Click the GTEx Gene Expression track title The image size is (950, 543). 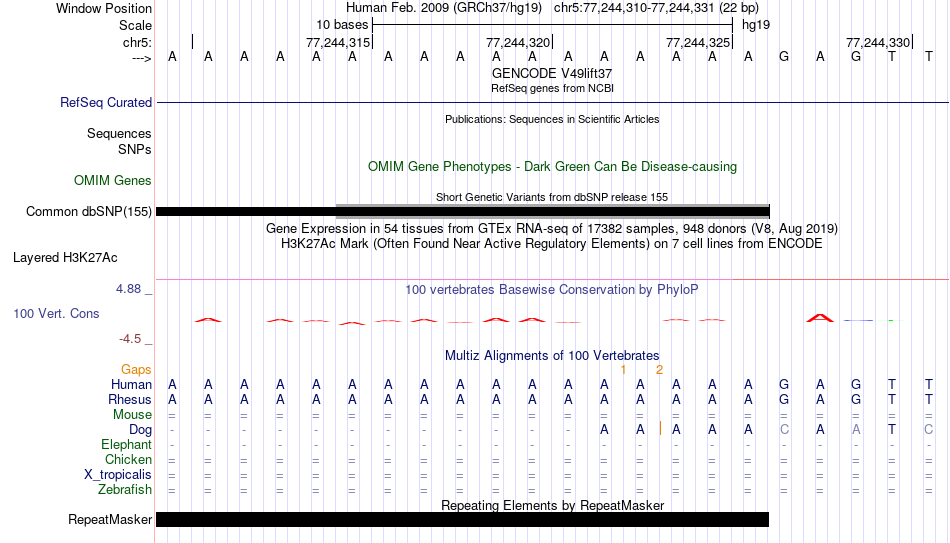click(x=552, y=229)
